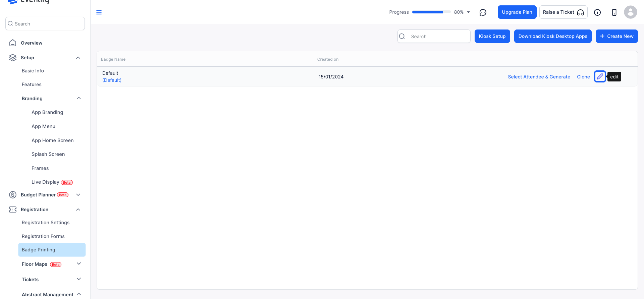Open Live Display beta page
The width and height of the screenshot is (644, 299).
click(x=52, y=182)
